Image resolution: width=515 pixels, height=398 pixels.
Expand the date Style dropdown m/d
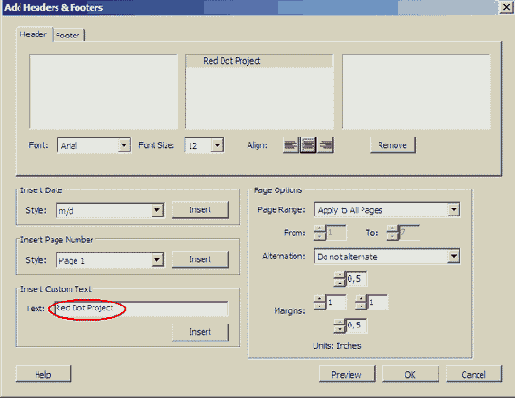[x=110, y=210]
